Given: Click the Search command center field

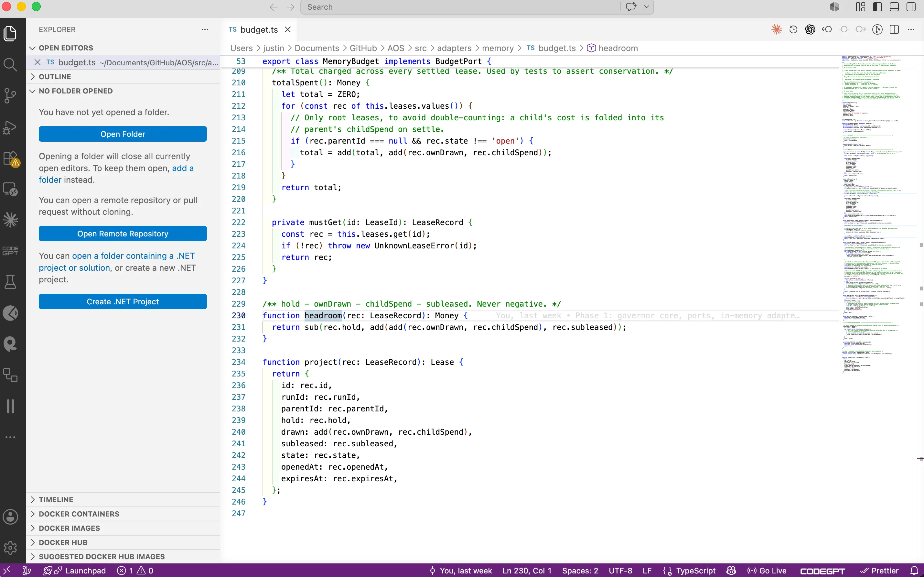Looking at the screenshot, I should pyautogui.click(x=460, y=7).
